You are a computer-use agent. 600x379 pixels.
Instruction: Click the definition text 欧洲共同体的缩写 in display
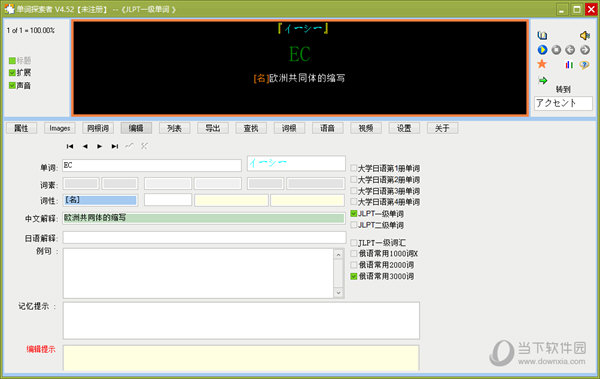pos(307,78)
